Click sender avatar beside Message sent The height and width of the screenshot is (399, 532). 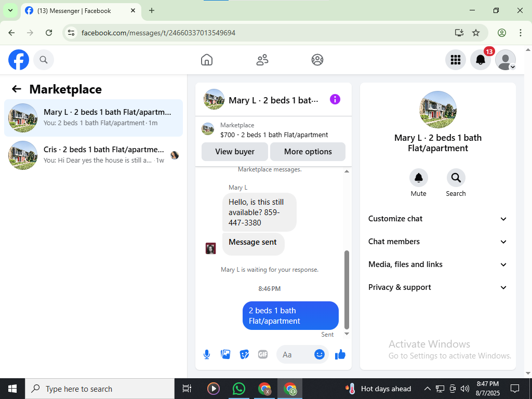tap(211, 248)
